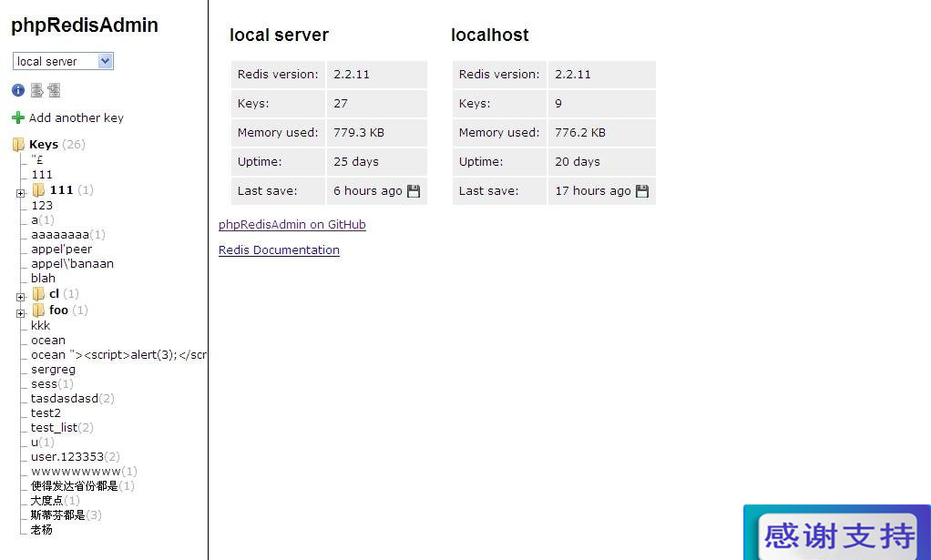
Task: Select the kkk key
Action: click(40, 325)
